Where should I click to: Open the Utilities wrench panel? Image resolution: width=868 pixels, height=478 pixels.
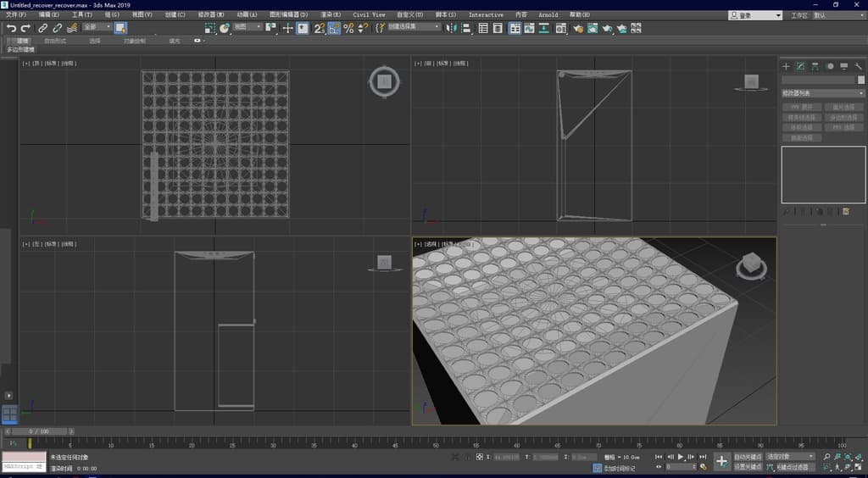(x=858, y=66)
